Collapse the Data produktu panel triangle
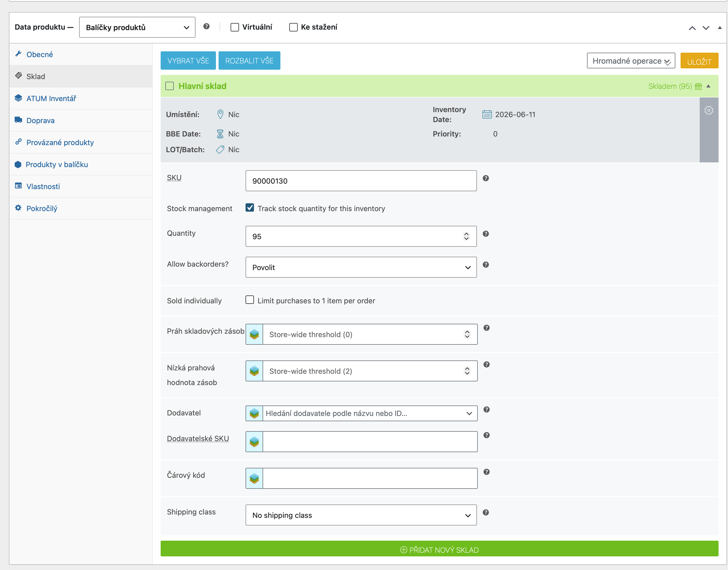 (720, 28)
